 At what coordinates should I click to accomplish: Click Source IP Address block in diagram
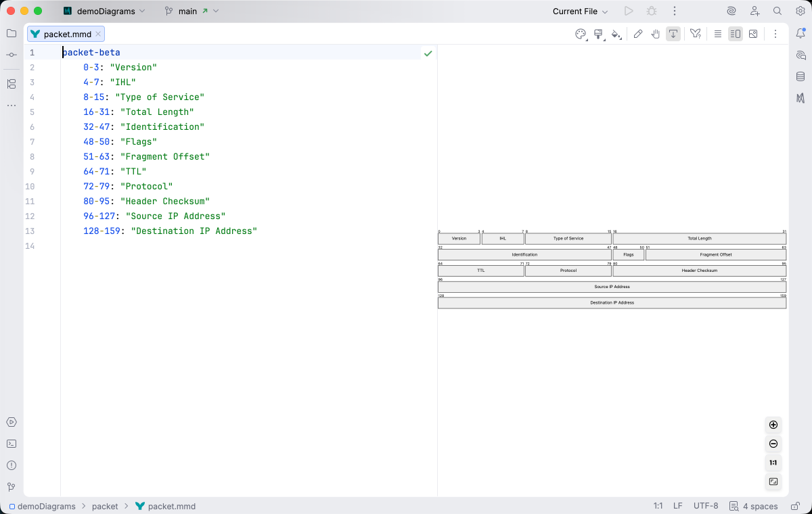pos(612,287)
